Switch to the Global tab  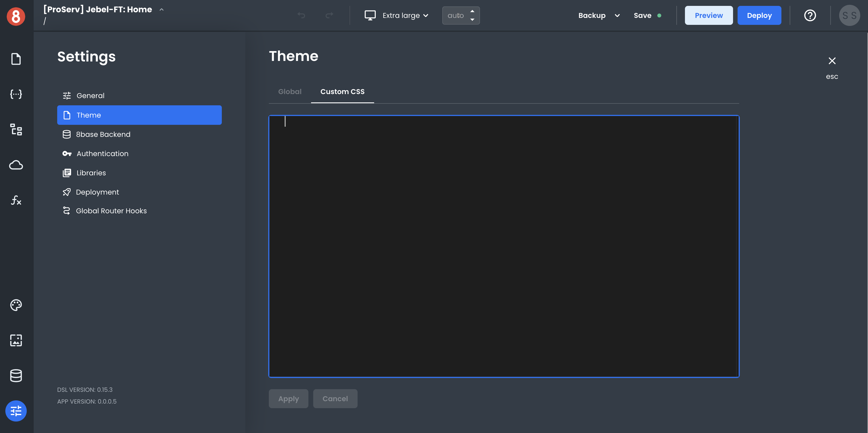[290, 92]
